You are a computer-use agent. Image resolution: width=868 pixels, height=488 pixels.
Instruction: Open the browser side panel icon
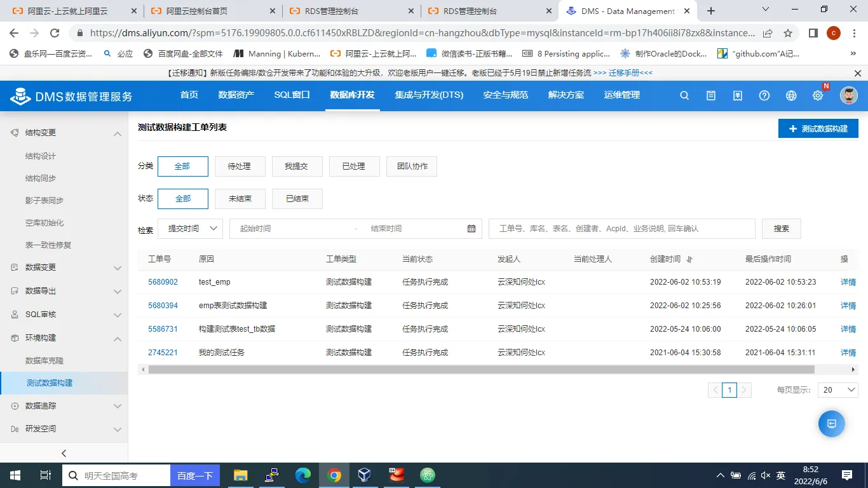tap(813, 33)
